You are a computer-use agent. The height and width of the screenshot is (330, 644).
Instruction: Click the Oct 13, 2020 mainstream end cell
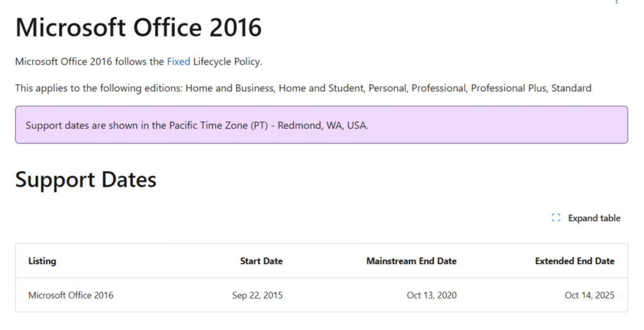click(x=431, y=295)
